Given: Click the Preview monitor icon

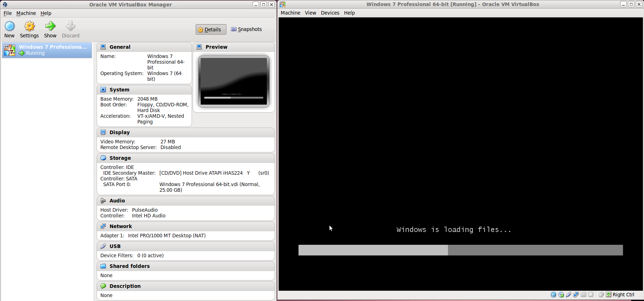Looking at the screenshot, I should click(199, 47).
